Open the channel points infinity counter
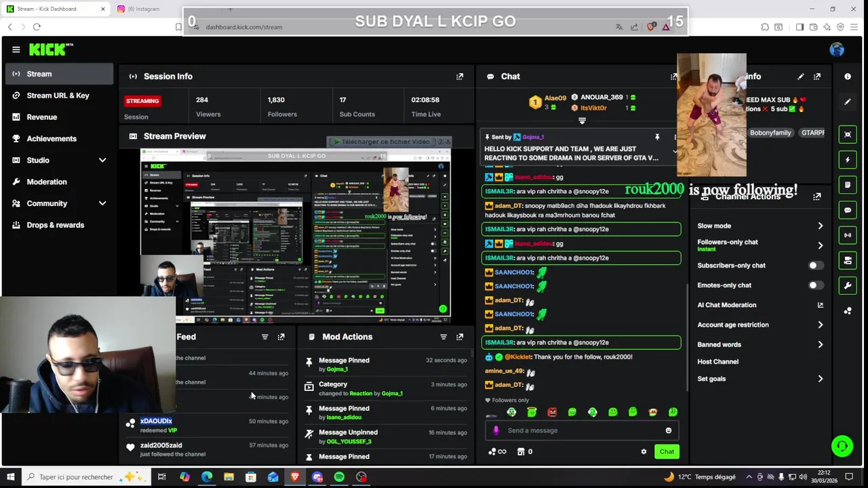Screen dimensions: 868x488 497,451
